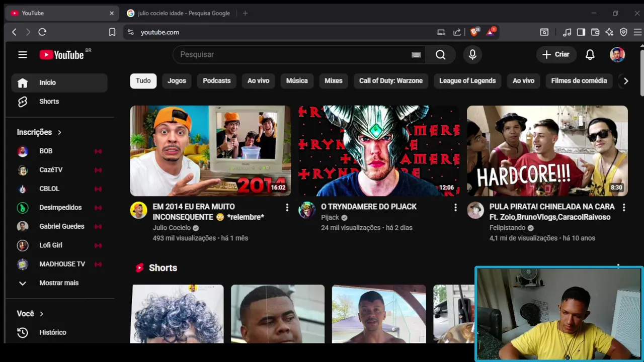The height and width of the screenshot is (362, 644).
Task: Expand the Inscrições section
Action: pyautogui.click(x=39, y=132)
